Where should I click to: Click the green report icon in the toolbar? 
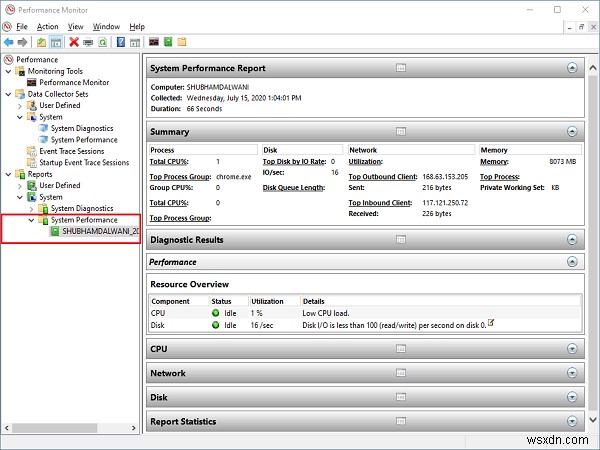point(168,42)
